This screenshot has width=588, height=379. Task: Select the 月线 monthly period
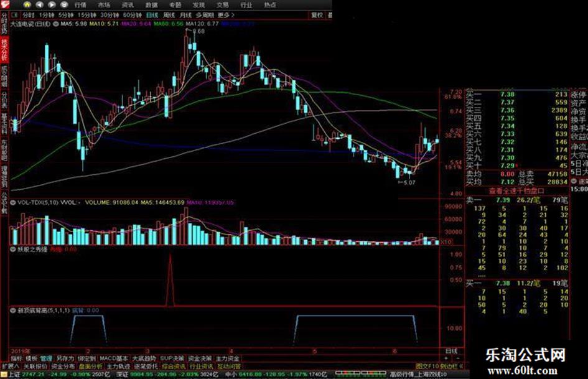coord(185,15)
